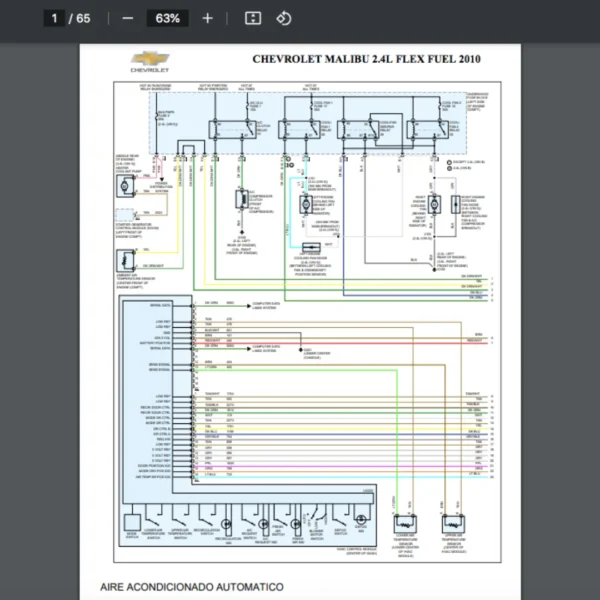Click the upper air temperature sensor symbol
600x600 pixels.
pyautogui.click(x=454, y=524)
